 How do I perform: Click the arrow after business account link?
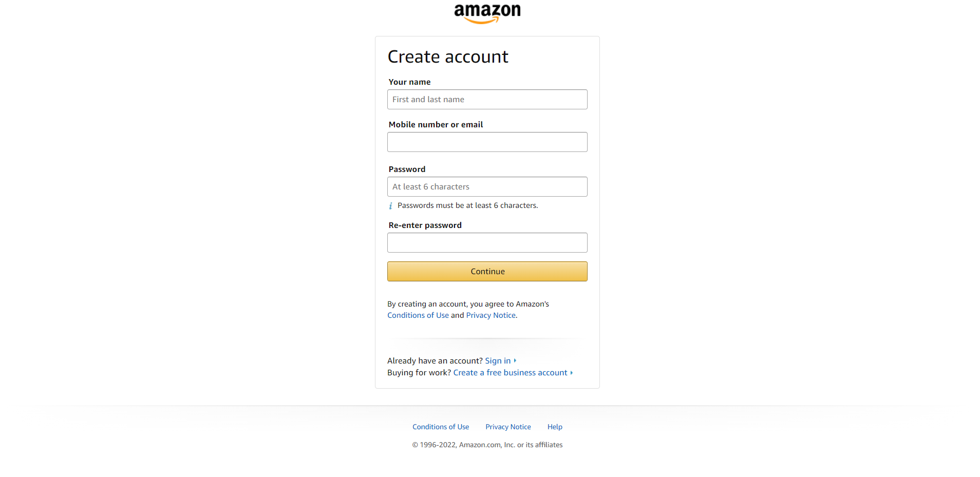[572, 373]
